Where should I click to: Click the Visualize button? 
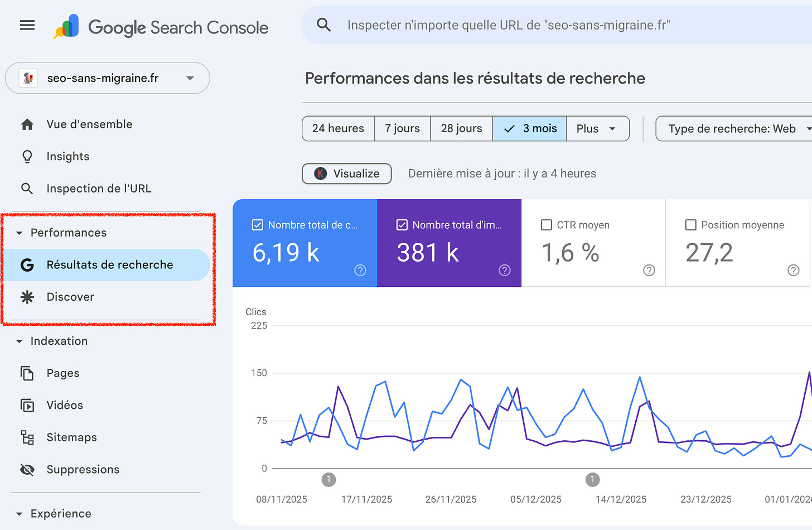(347, 174)
